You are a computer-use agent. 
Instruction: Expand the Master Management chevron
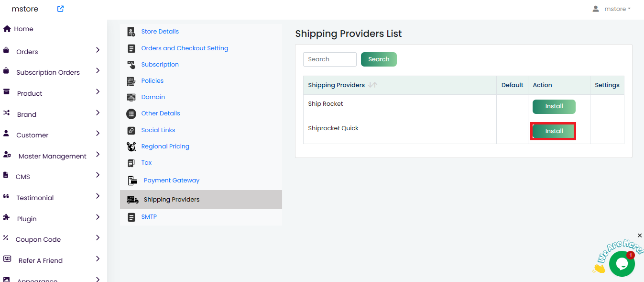[x=98, y=155]
